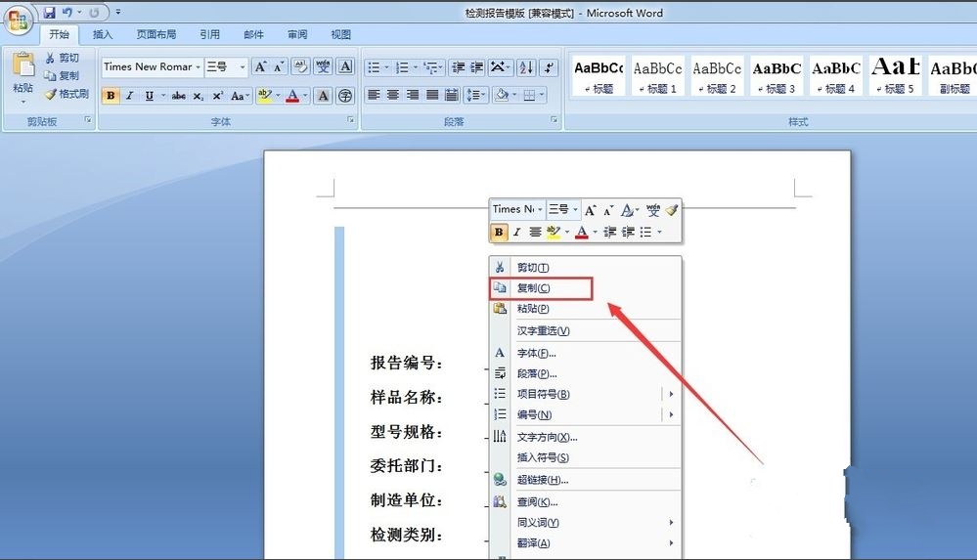Image resolution: width=977 pixels, height=560 pixels.
Task: Sort text with ribbon A-Z icon
Action: coord(526,67)
